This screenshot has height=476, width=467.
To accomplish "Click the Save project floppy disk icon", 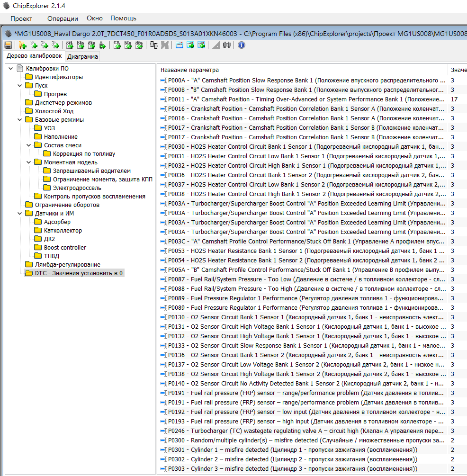I will click(x=8, y=45).
